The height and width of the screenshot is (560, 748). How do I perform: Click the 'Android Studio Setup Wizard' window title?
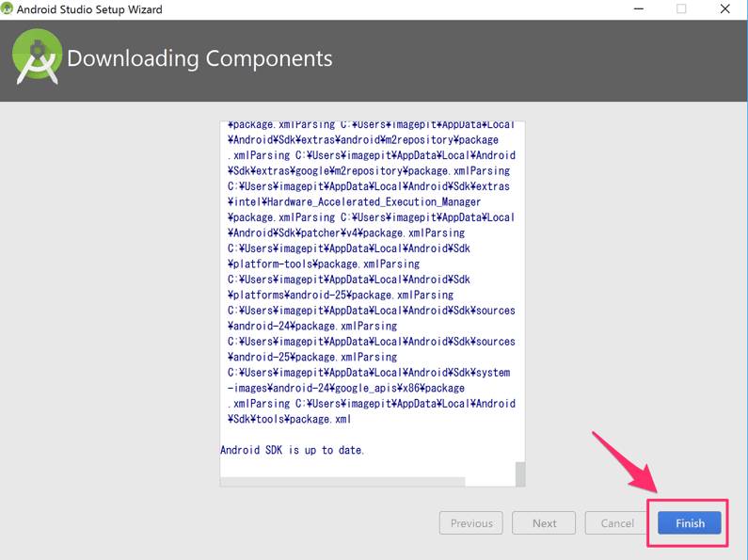(x=89, y=9)
